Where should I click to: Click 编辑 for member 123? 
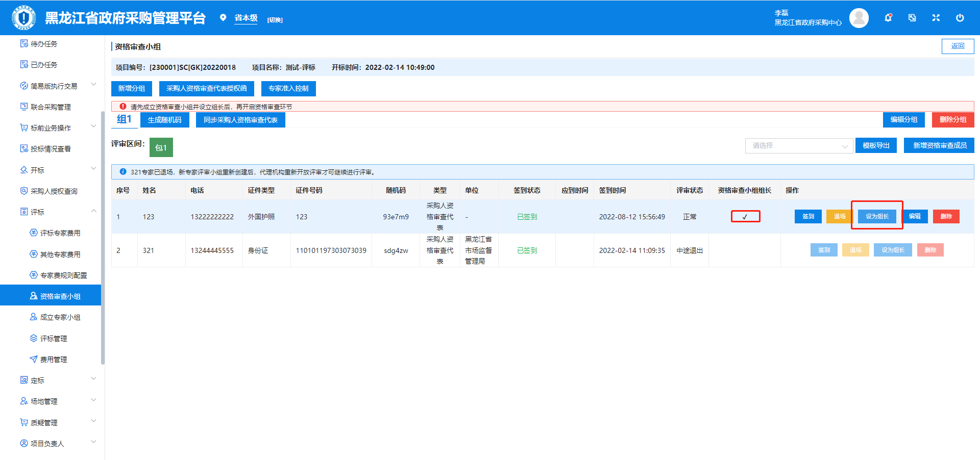(915, 216)
